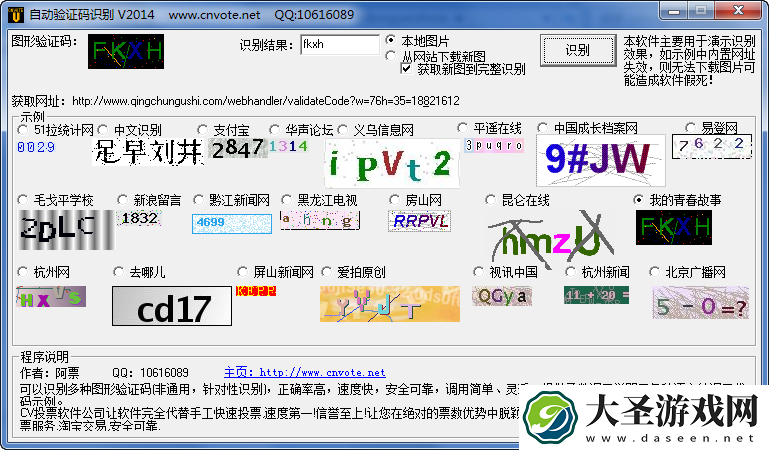This screenshot has width=769, height=450.
Task: Click the 识别结果 input field showing fkxh
Action: point(340,45)
